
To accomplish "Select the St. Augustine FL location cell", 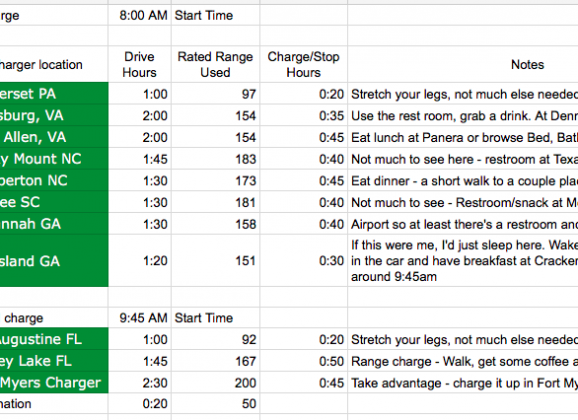I will [x=54, y=339].
